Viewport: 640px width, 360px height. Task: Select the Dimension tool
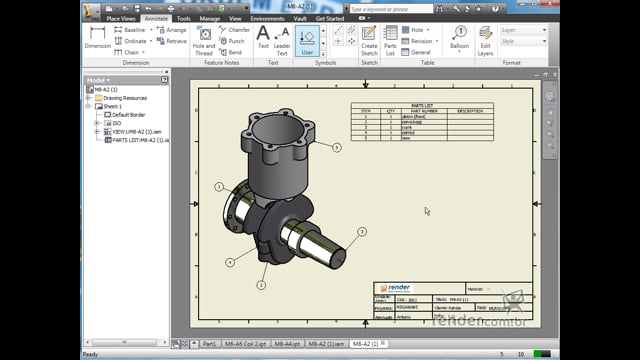[98, 38]
